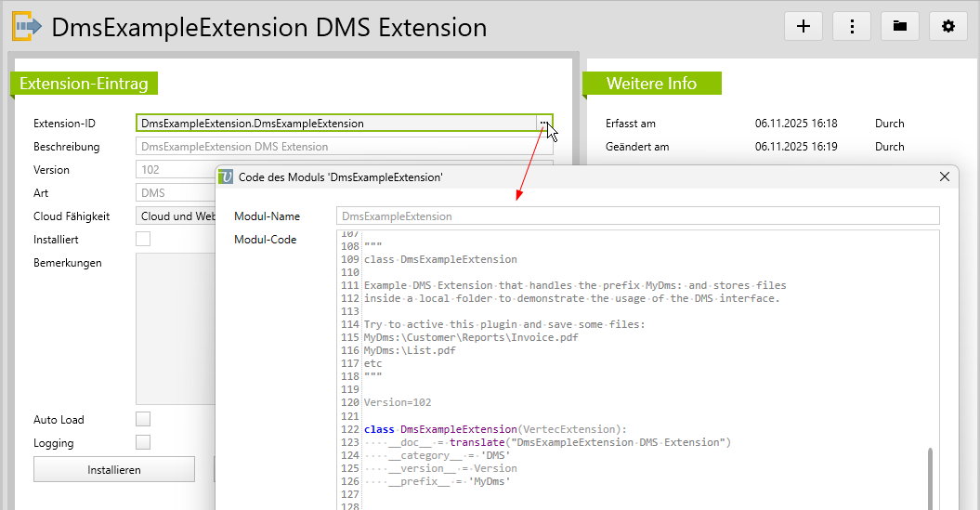Image resolution: width=980 pixels, height=510 pixels.
Task: Open settings via the gear icon
Action: pyautogui.click(x=948, y=26)
